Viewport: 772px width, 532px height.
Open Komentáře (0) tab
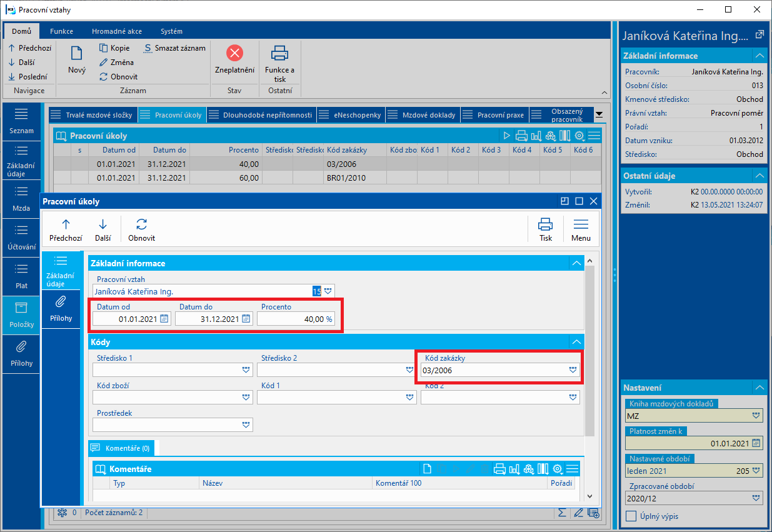click(x=122, y=448)
